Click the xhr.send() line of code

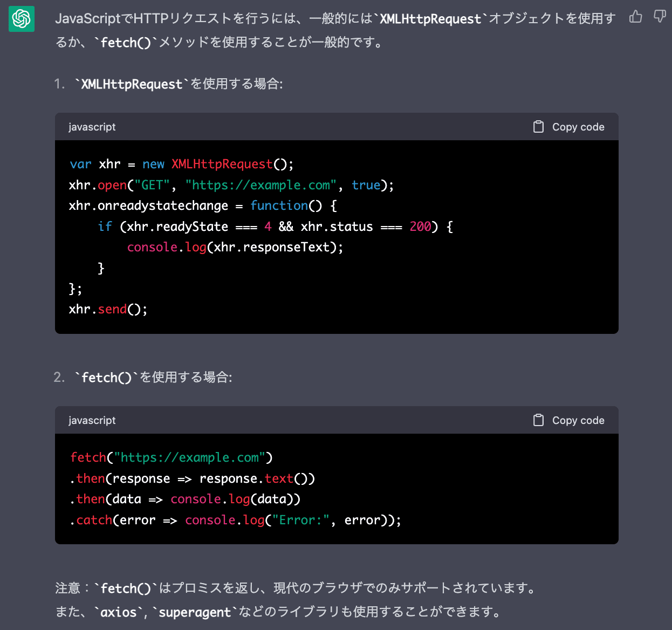tap(108, 309)
